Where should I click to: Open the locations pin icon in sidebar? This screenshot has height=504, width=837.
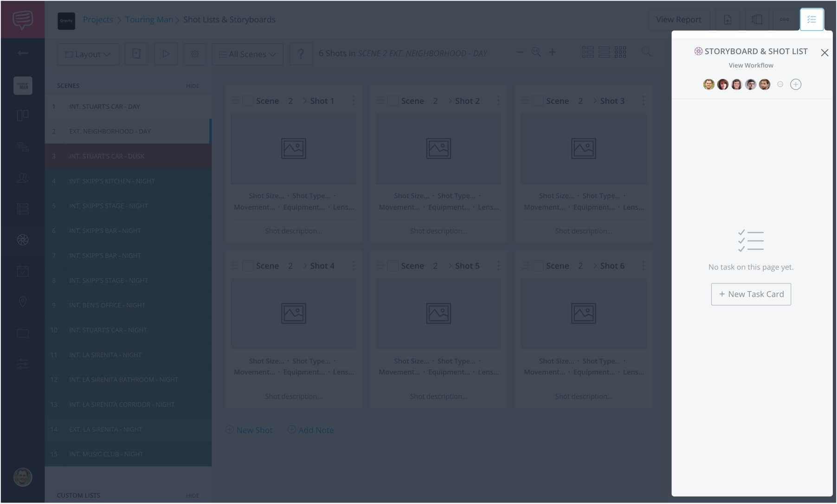point(23,302)
